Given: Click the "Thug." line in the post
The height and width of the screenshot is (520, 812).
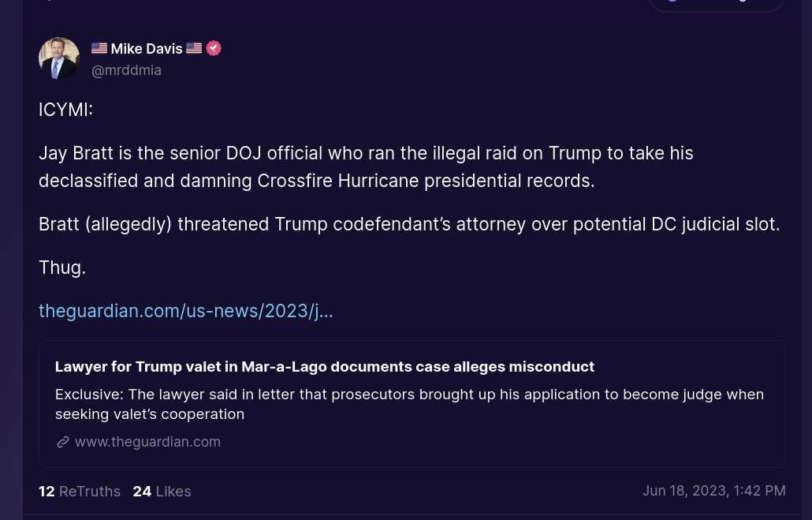Looking at the screenshot, I should pyautogui.click(x=62, y=267).
